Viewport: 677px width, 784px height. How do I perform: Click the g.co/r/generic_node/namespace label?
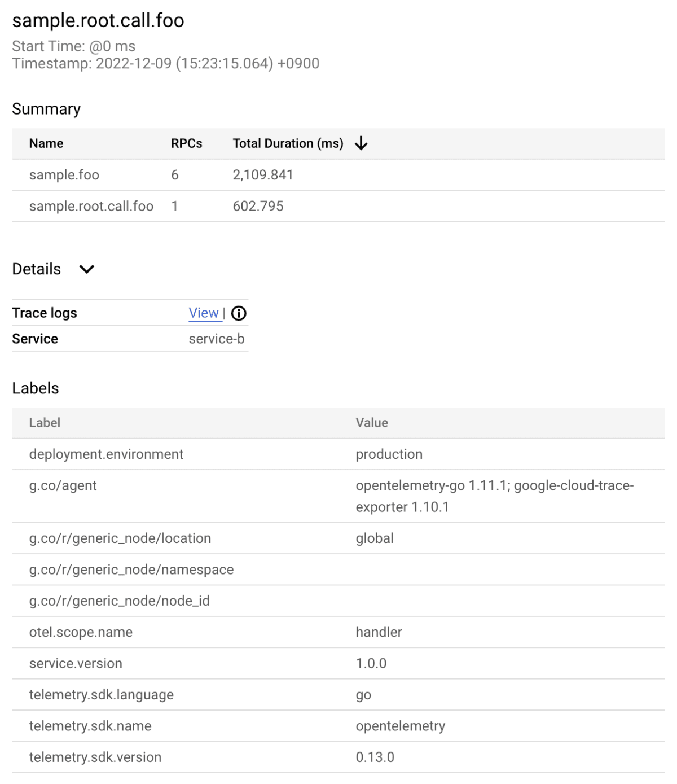[x=131, y=570]
